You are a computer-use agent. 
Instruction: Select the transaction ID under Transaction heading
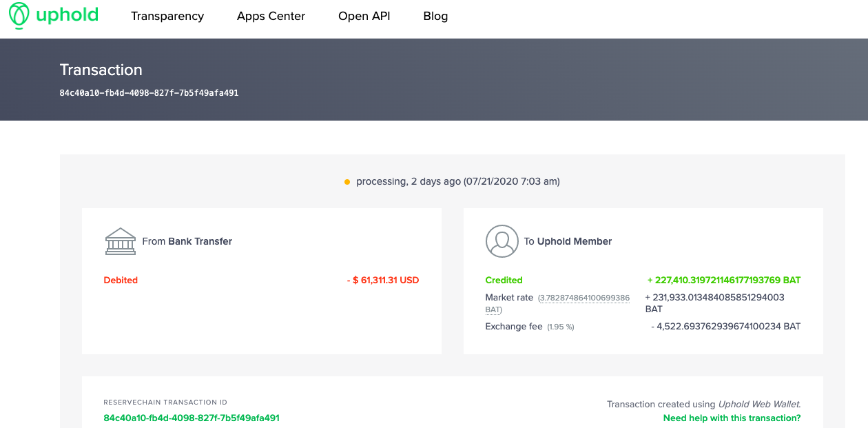(x=149, y=92)
